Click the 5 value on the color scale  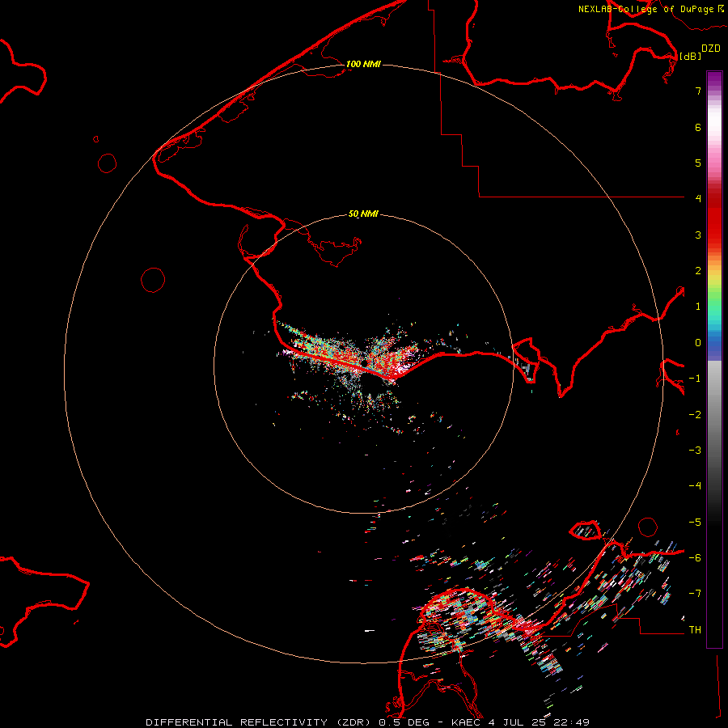[x=698, y=163]
